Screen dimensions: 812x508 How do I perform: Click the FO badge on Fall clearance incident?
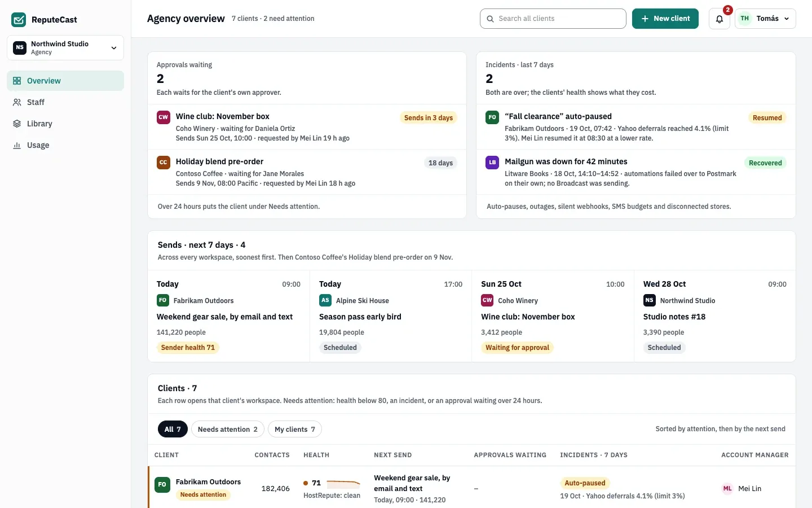coord(492,117)
